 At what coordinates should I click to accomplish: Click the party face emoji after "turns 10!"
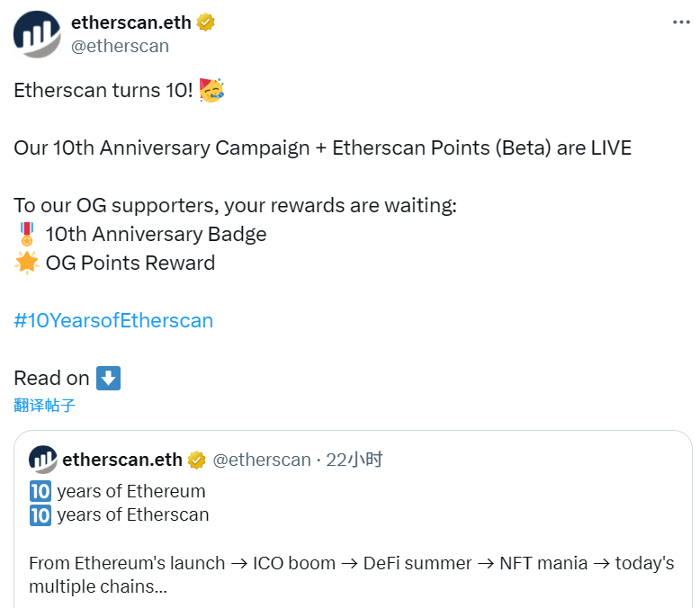[211, 91]
